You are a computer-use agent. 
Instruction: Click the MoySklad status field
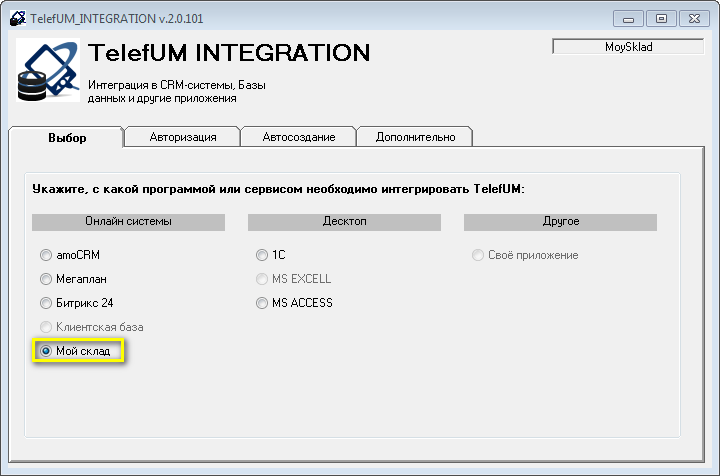click(x=628, y=46)
